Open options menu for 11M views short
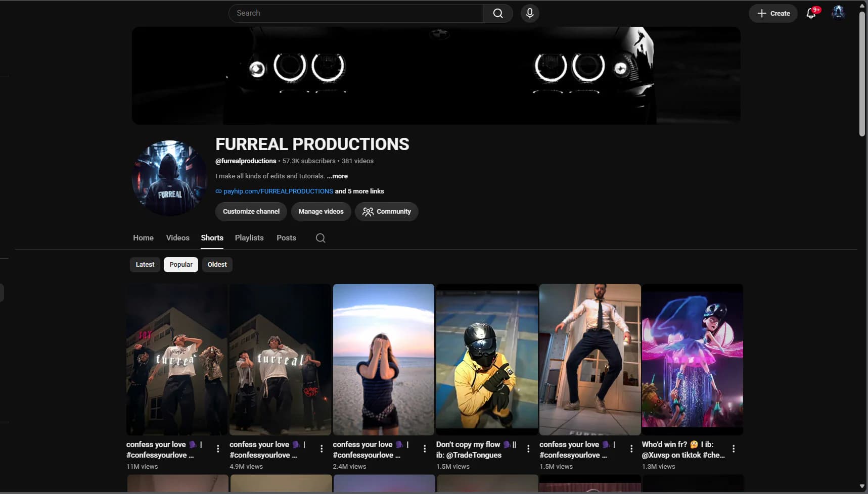The width and height of the screenshot is (868, 494). pyautogui.click(x=218, y=449)
